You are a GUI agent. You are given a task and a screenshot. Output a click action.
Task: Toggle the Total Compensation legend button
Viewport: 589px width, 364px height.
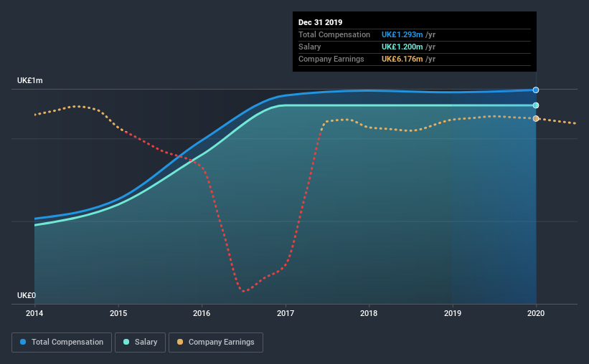click(62, 343)
